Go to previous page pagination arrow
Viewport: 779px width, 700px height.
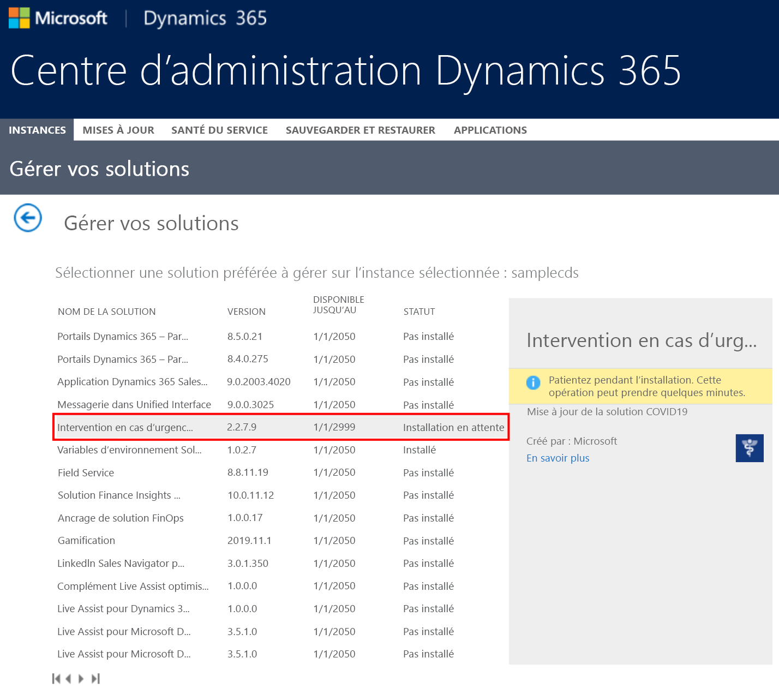click(x=68, y=679)
